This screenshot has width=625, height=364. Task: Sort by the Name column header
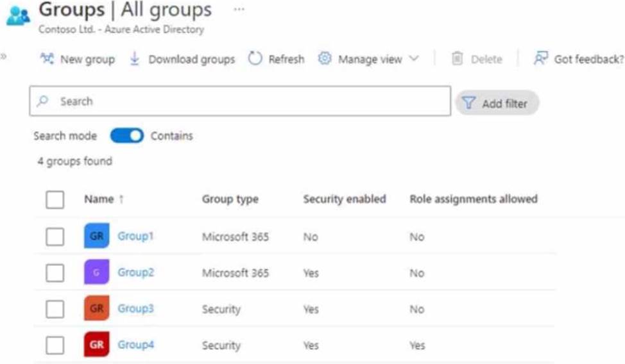coord(99,199)
